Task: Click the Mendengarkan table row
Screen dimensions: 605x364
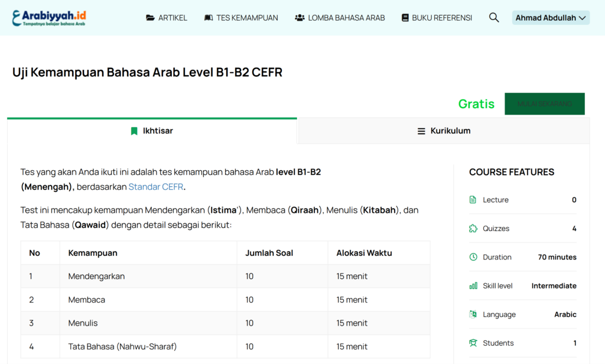Action: (x=225, y=277)
